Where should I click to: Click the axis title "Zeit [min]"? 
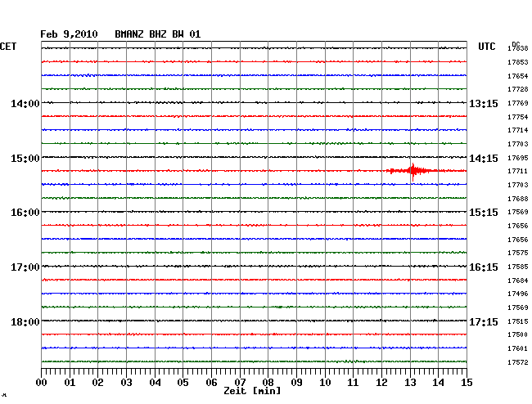[x=252, y=391]
